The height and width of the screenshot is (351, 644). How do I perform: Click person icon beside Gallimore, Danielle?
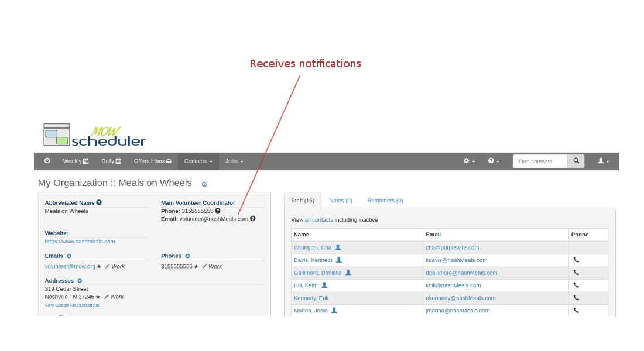point(348,273)
